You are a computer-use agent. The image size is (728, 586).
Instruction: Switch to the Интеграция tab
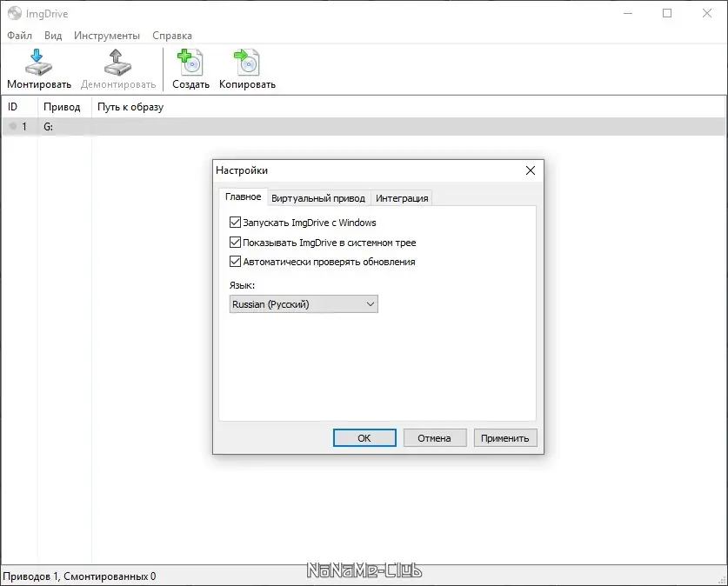[x=402, y=198]
